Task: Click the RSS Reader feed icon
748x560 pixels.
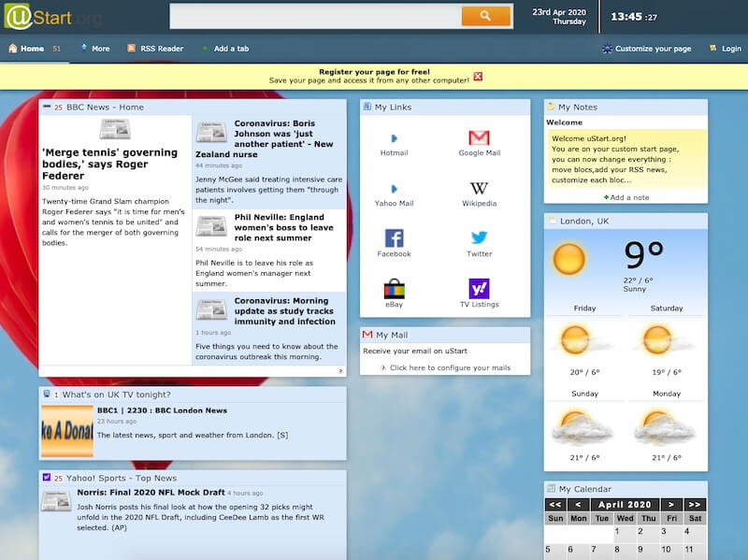Action: tap(131, 49)
